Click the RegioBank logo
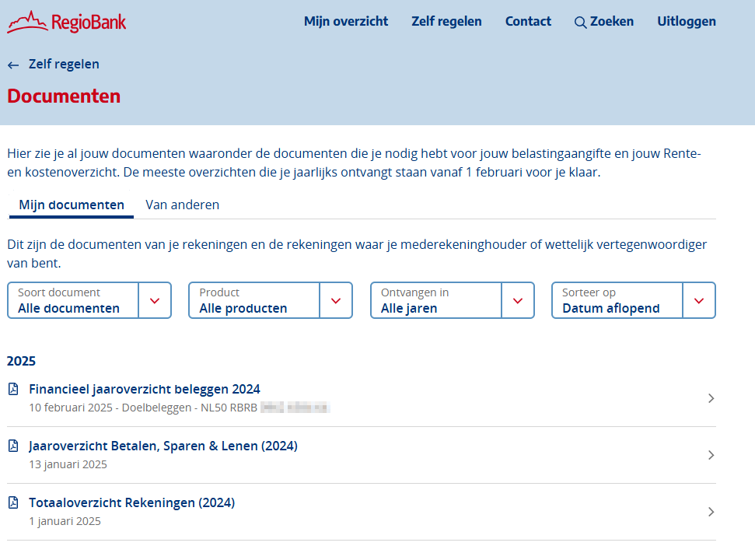 [67, 22]
